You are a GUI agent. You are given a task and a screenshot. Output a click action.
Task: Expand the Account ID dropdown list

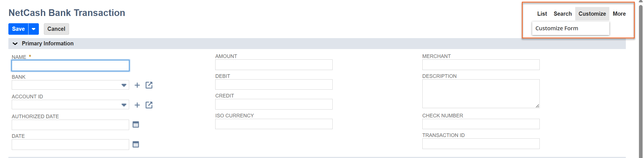coord(124,105)
